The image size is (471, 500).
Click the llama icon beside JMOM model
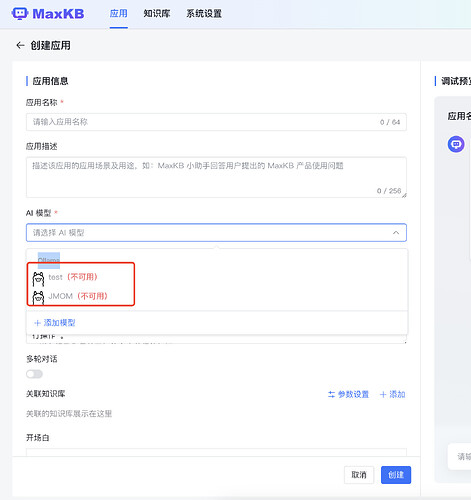[x=38, y=297]
